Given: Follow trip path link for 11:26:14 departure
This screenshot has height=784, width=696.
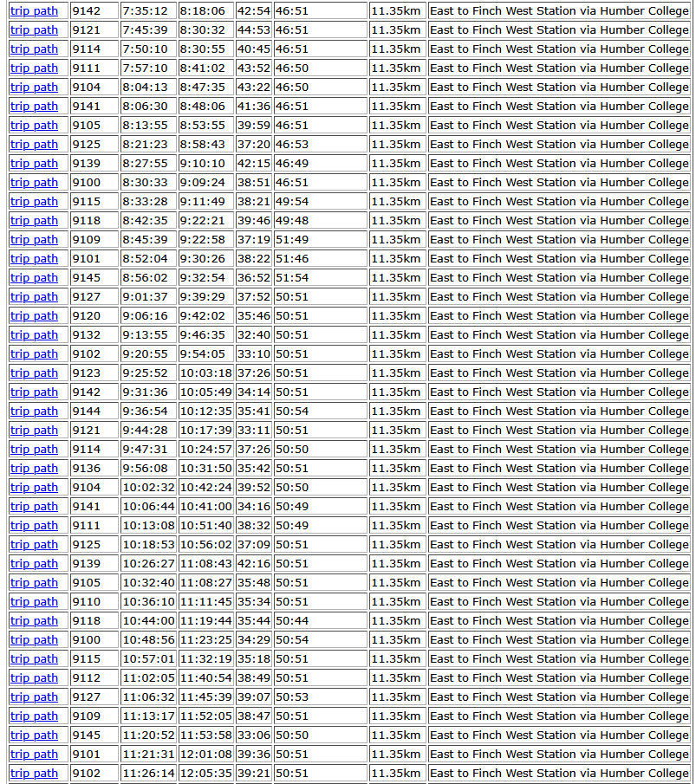Looking at the screenshot, I should [34, 774].
